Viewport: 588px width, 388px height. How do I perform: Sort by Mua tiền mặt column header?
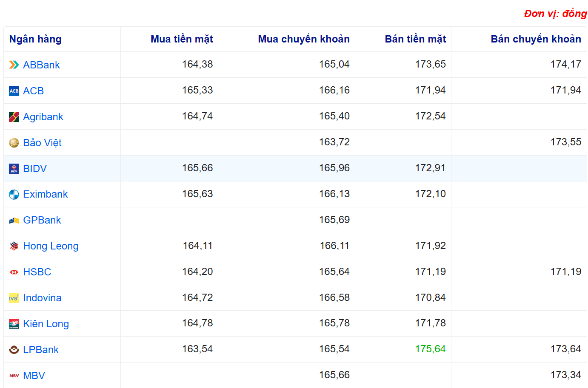pos(182,39)
